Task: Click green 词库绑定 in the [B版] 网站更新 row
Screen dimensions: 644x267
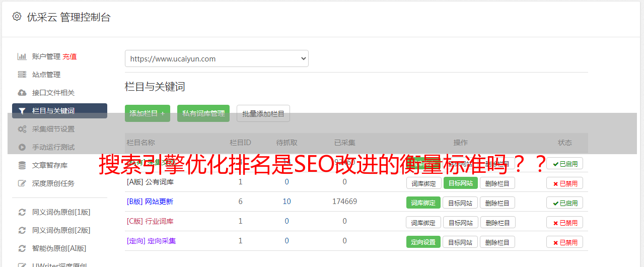Action: click(x=423, y=203)
